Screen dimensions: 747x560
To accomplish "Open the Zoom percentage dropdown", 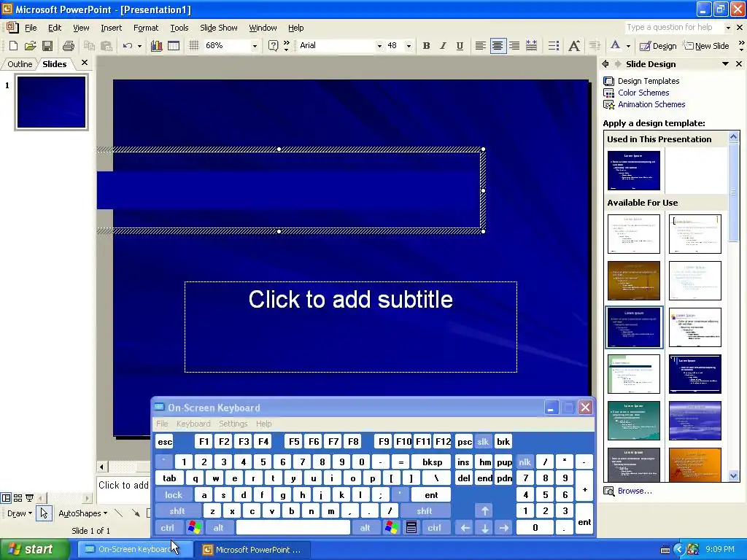I will (255, 46).
